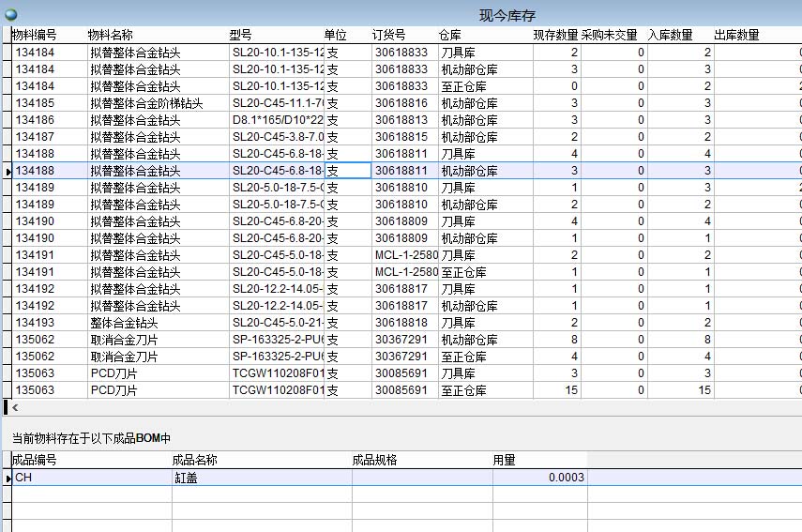Click the 入库数量 column header
The image size is (802, 532).
pos(670,35)
